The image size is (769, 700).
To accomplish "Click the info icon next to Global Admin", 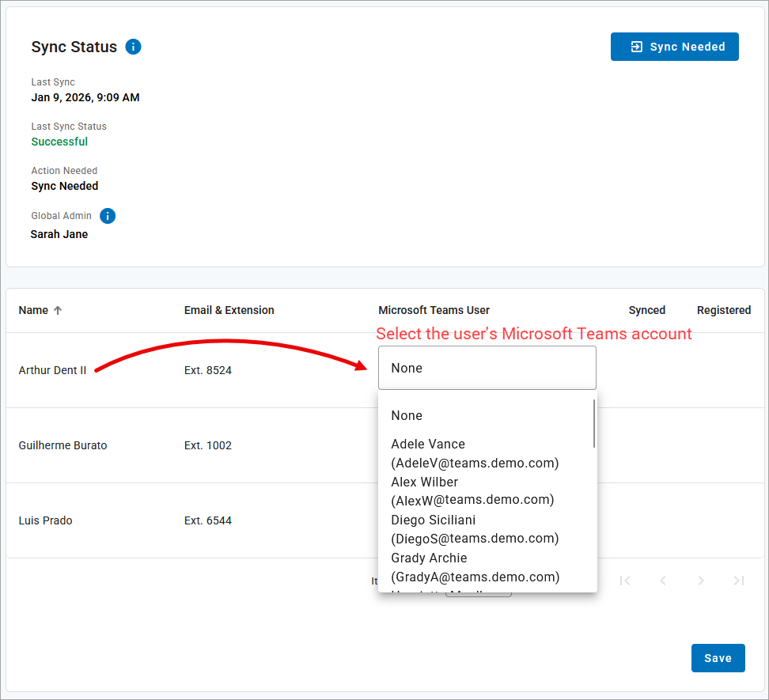I will [108, 216].
